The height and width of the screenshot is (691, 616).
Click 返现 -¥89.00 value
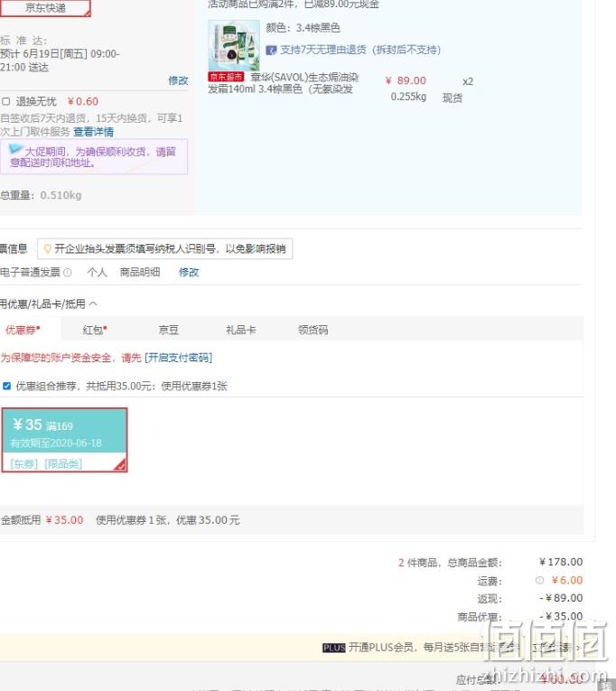point(561,598)
